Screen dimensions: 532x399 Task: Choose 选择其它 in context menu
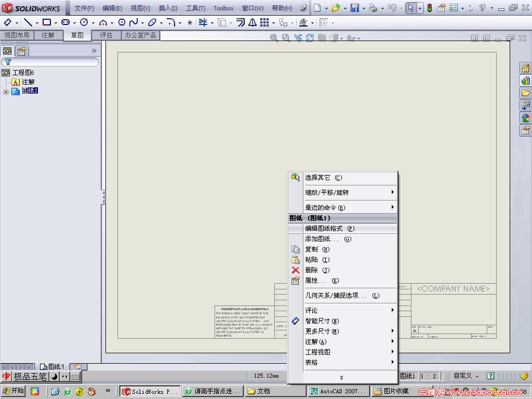point(342,178)
